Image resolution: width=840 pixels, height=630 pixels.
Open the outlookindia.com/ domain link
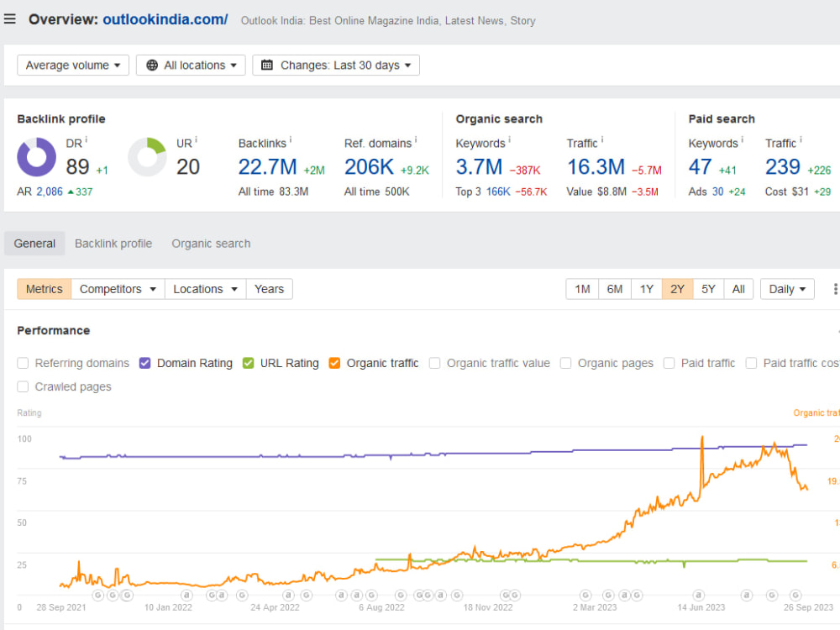pyautogui.click(x=165, y=20)
